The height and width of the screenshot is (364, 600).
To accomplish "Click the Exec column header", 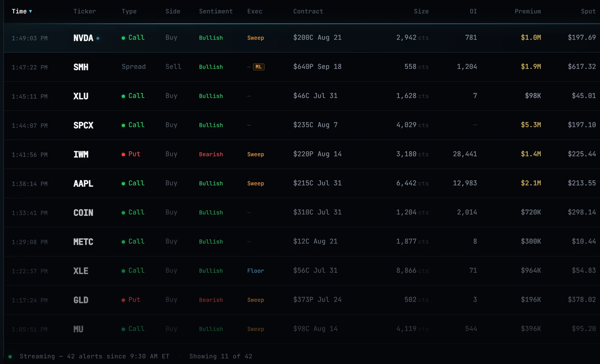I will [255, 11].
